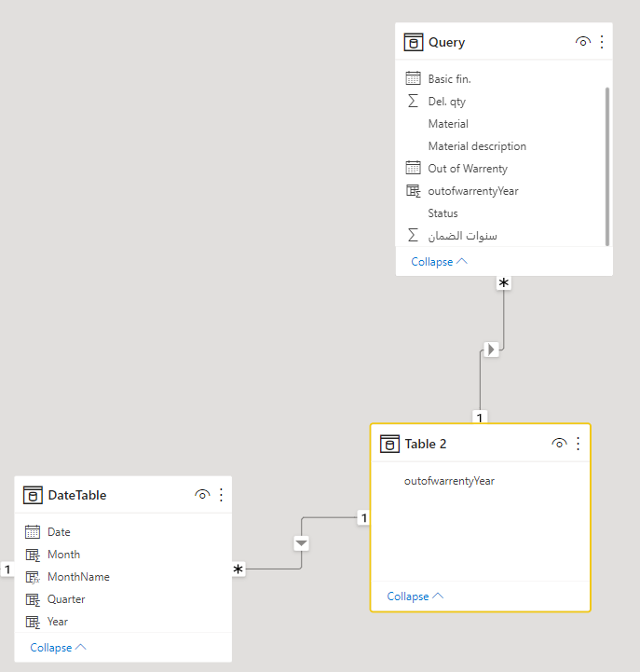Click the Query table title
Viewport: 640px width, 672px height.
click(x=446, y=42)
